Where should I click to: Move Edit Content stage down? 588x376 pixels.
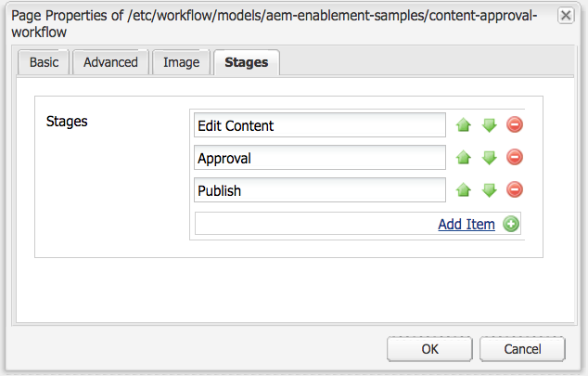click(489, 125)
